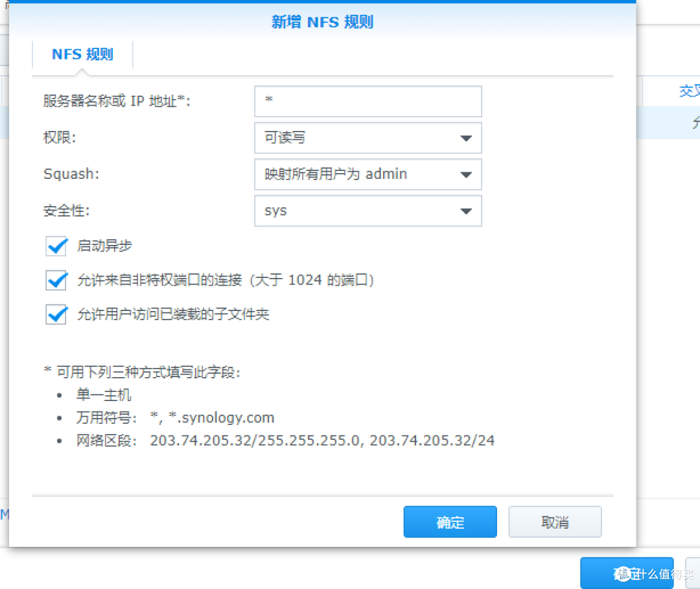Select the server name or IP input field

click(x=367, y=101)
